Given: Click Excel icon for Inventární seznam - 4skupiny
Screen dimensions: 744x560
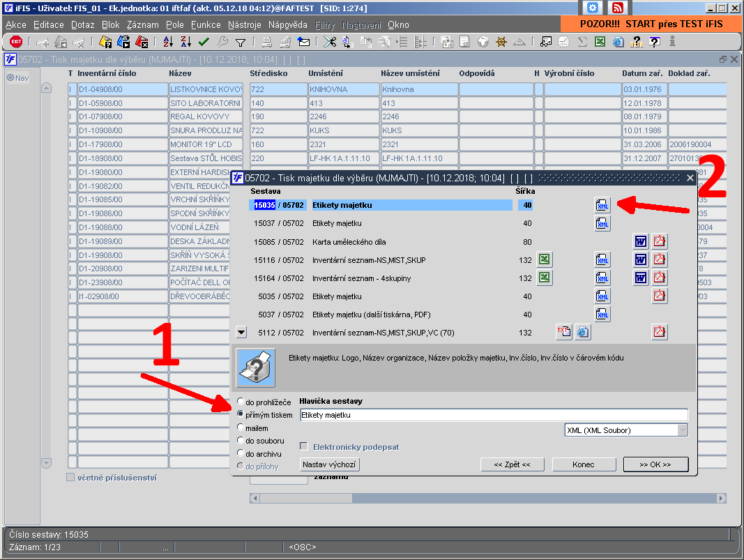Looking at the screenshot, I should tap(545, 278).
